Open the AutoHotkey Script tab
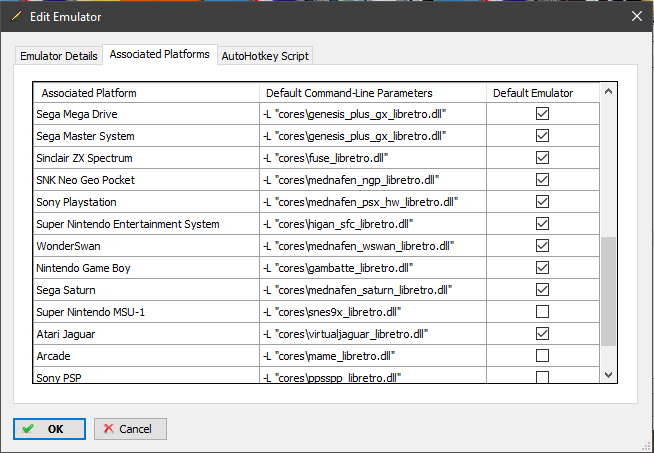654x453 pixels. click(266, 56)
